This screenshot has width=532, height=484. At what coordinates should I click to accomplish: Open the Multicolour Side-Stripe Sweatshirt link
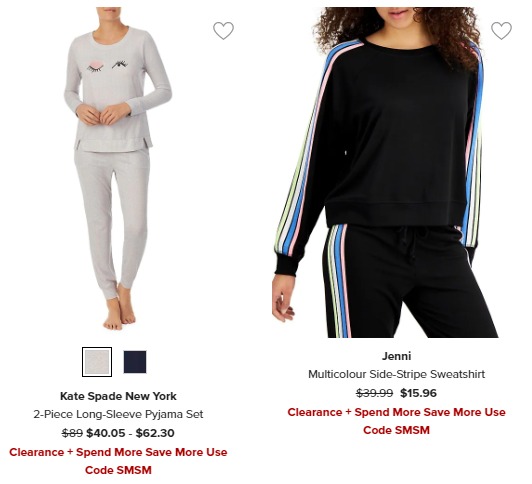tap(396, 374)
